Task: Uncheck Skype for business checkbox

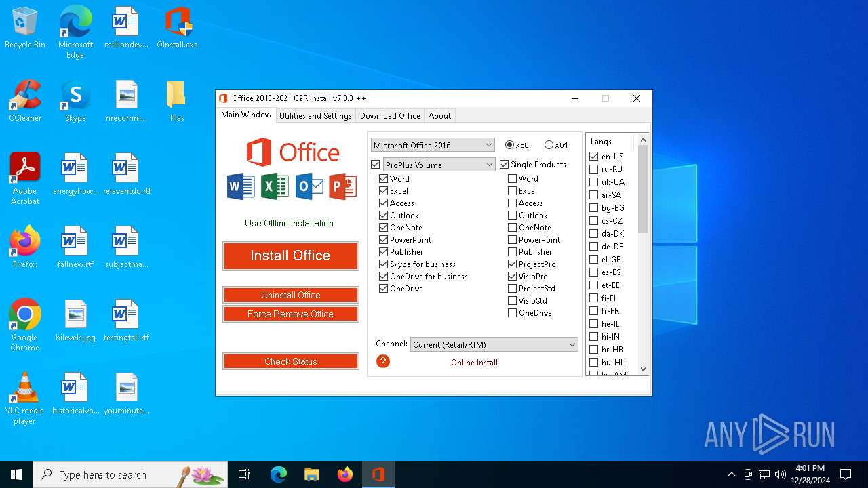Action: pos(384,264)
